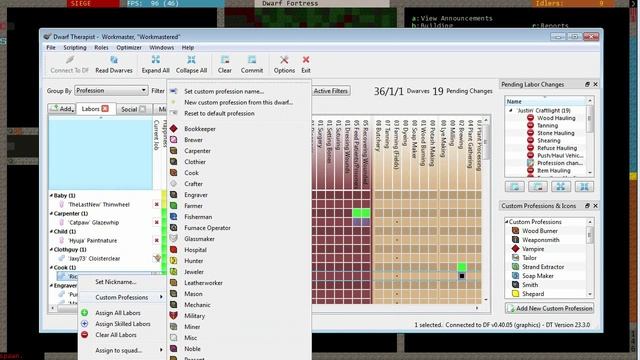
Task: Select Mason profession entry
Action: pyautogui.click(x=239, y=294)
